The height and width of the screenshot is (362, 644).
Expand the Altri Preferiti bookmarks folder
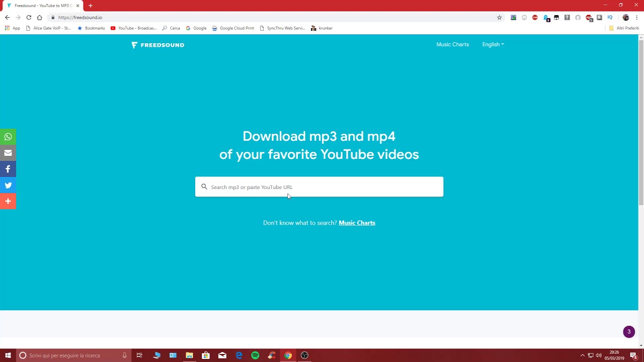[x=624, y=28]
